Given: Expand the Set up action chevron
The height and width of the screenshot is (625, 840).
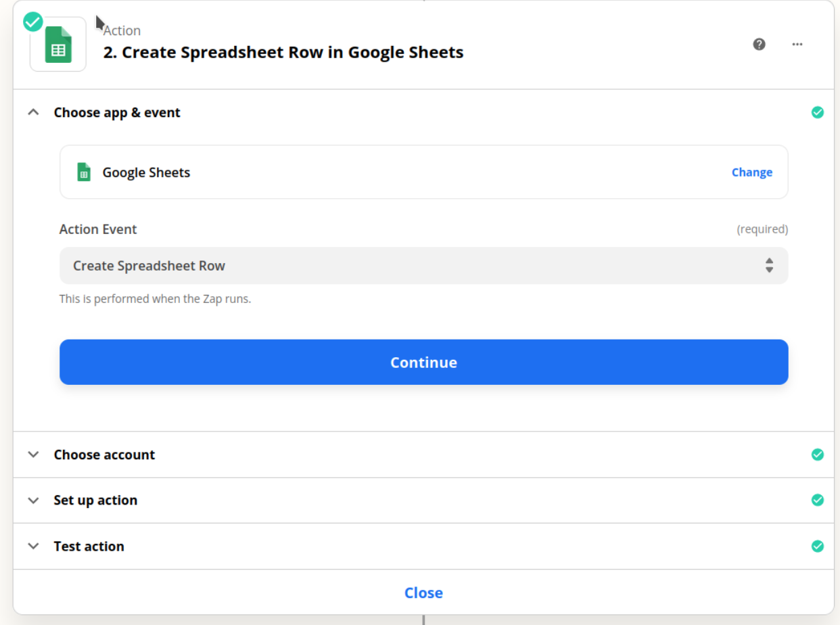Looking at the screenshot, I should coord(33,501).
